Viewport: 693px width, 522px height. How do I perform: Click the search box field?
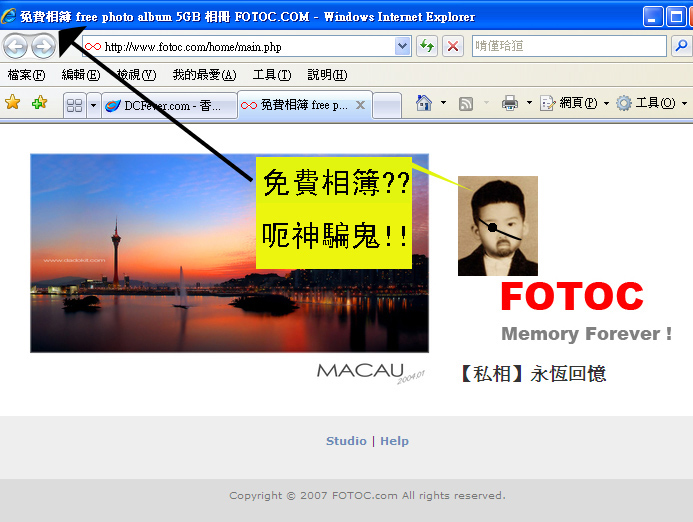click(x=569, y=46)
